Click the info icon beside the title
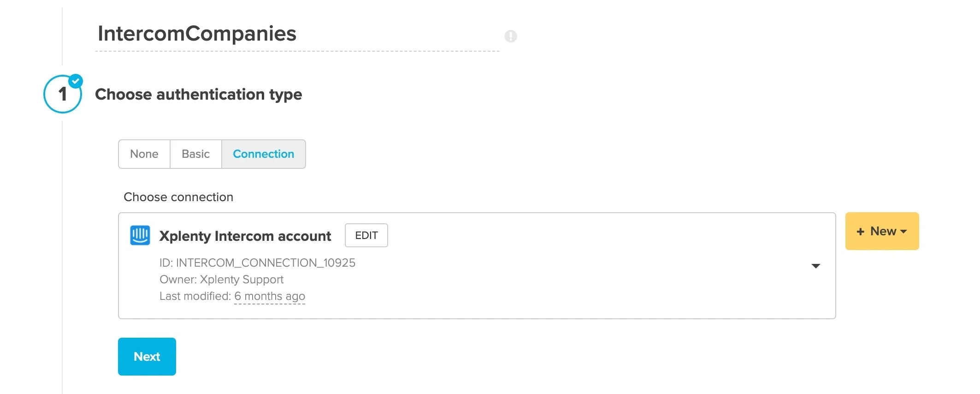 pos(511,36)
